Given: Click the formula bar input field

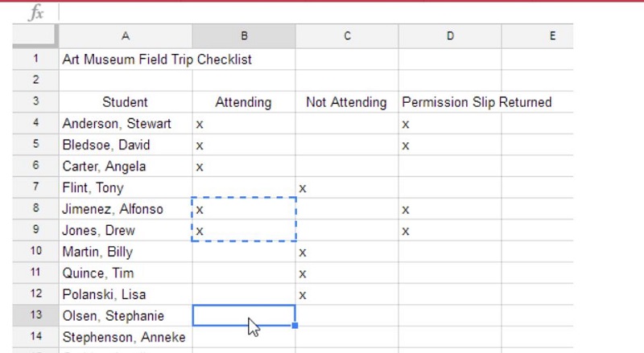Looking at the screenshot, I should tap(322, 12).
